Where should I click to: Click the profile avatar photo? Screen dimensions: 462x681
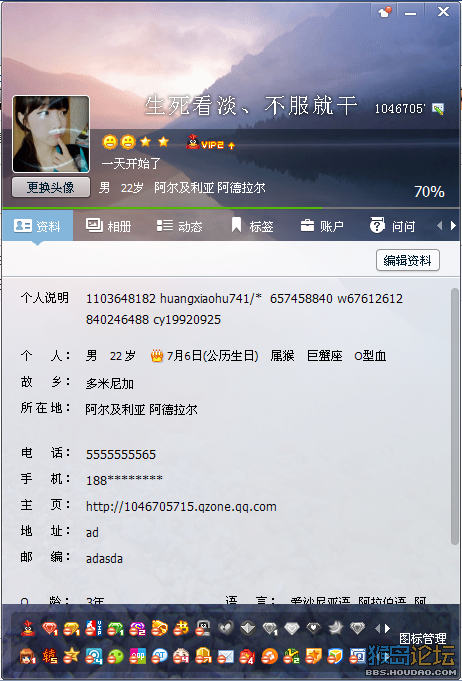tap(51, 134)
